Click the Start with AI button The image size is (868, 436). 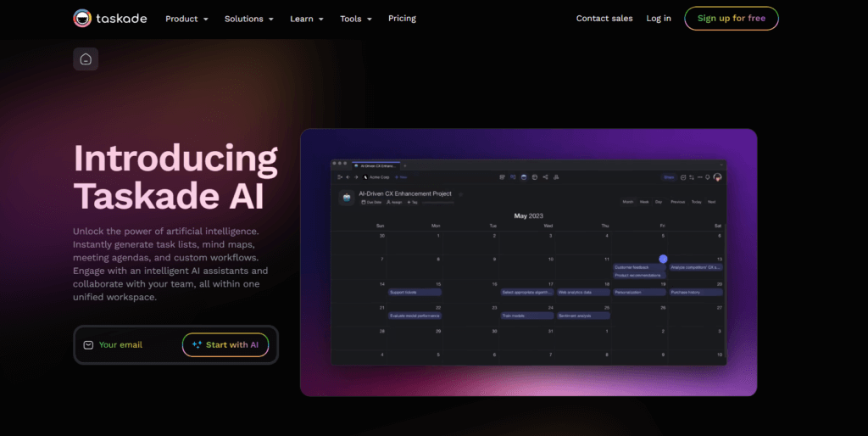pos(225,344)
